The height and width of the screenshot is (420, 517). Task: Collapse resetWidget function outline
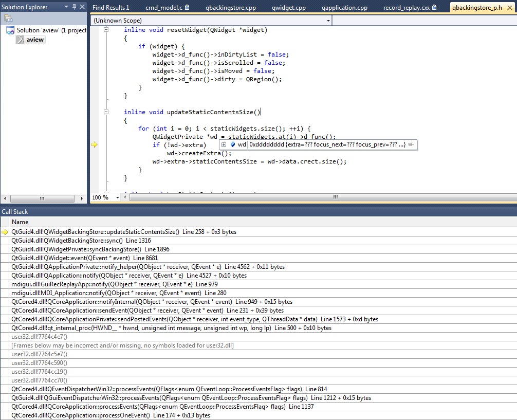(106, 30)
